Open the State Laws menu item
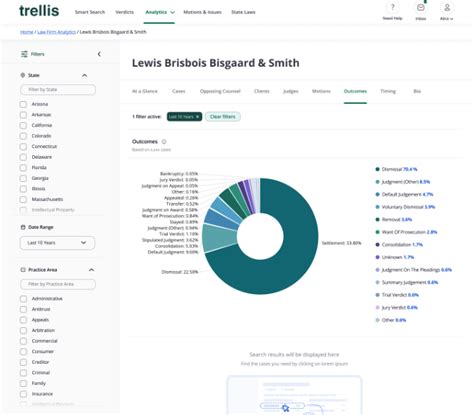 tap(243, 12)
